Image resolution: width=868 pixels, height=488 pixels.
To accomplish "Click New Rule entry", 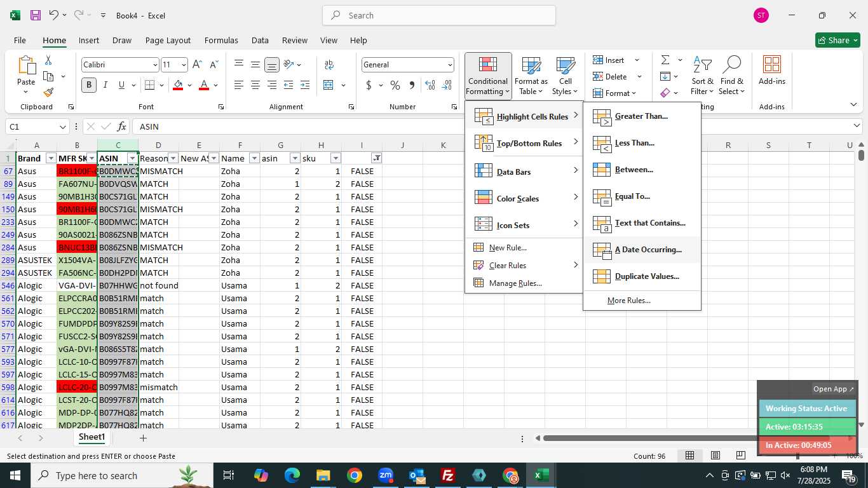I will tap(525, 248).
